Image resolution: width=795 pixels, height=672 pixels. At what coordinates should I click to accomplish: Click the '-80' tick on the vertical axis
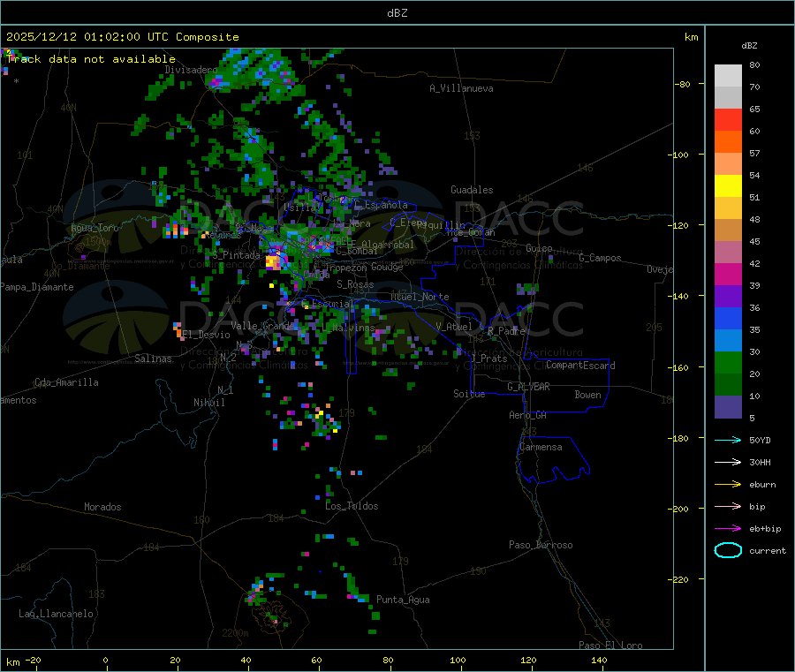[x=683, y=84]
